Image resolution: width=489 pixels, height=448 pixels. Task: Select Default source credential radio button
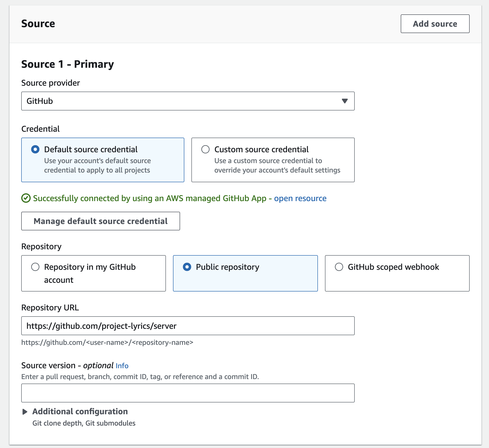(35, 149)
